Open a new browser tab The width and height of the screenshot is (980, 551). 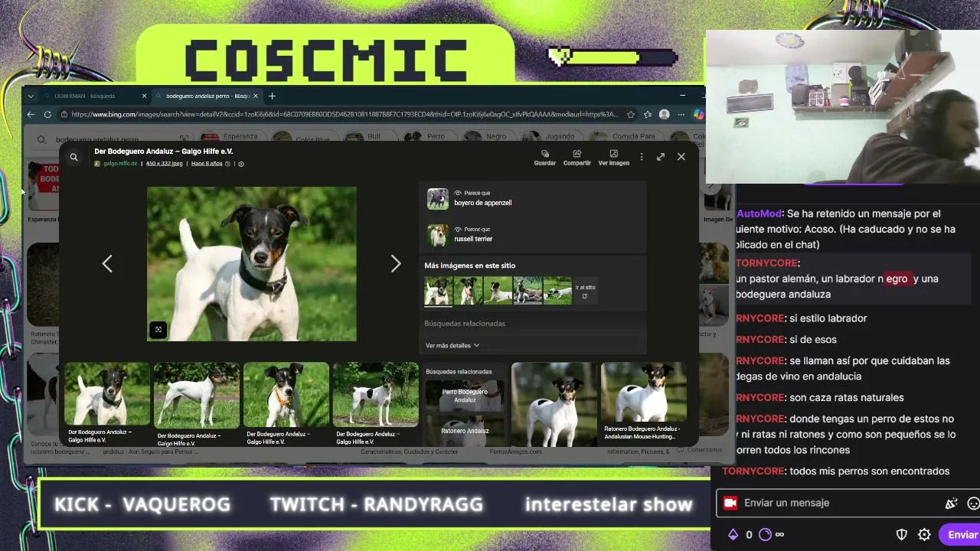point(272,96)
